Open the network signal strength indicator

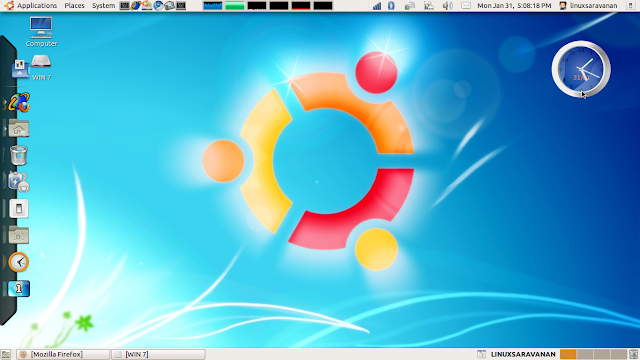377,6
